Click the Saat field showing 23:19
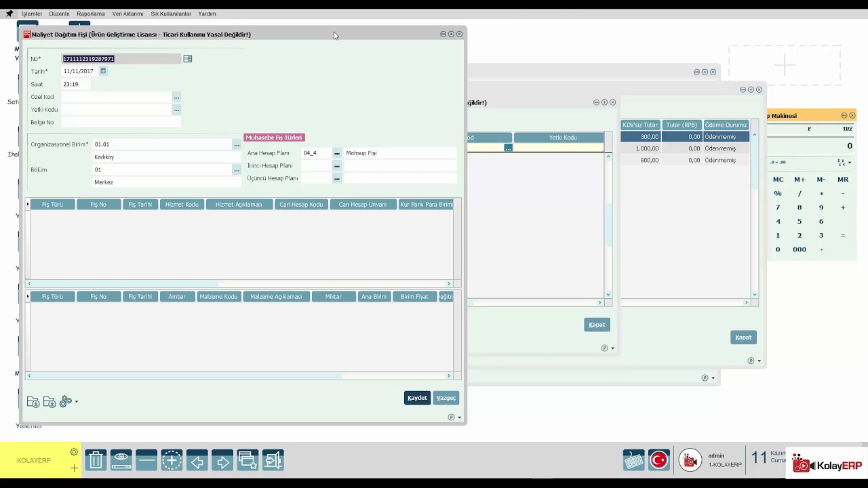This screenshot has height=488, width=868. [76, 84]
